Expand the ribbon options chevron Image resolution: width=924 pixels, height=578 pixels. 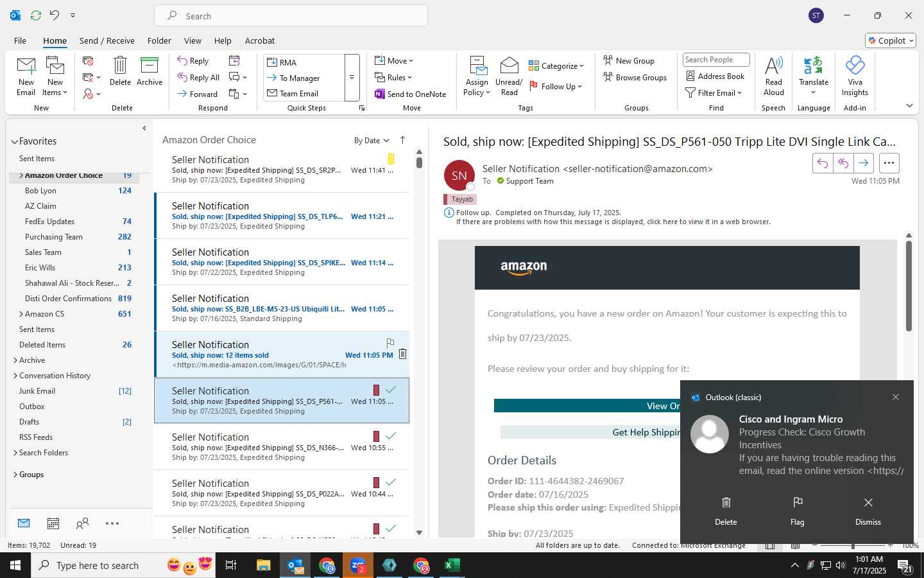[909, 105]
